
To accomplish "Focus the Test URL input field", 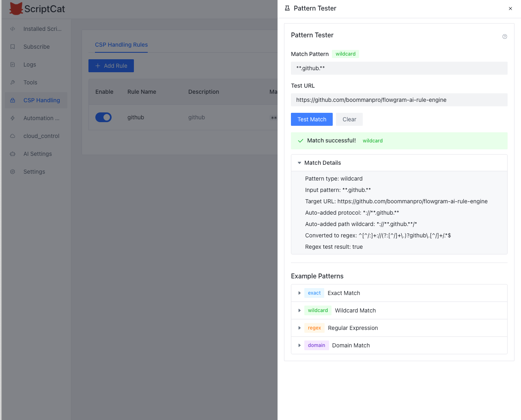I will coord(399,100).
